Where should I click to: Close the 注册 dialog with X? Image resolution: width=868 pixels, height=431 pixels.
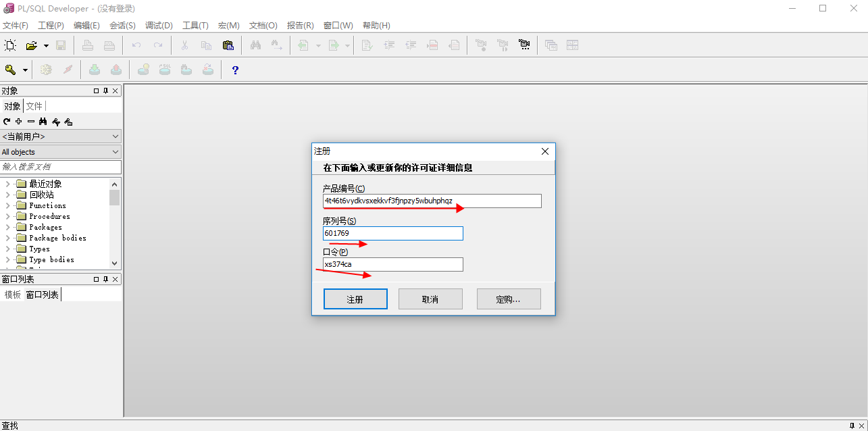pyautogui.click(x=545, y=151)
